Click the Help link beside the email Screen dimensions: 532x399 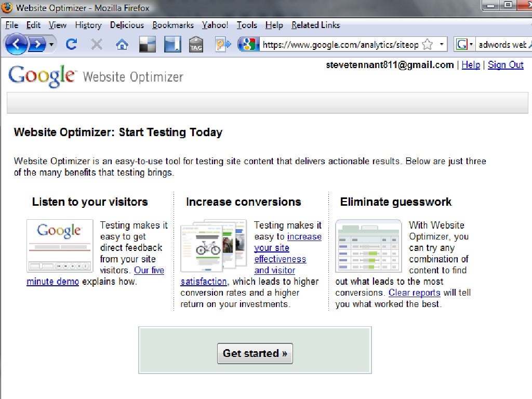pos(471,65)
